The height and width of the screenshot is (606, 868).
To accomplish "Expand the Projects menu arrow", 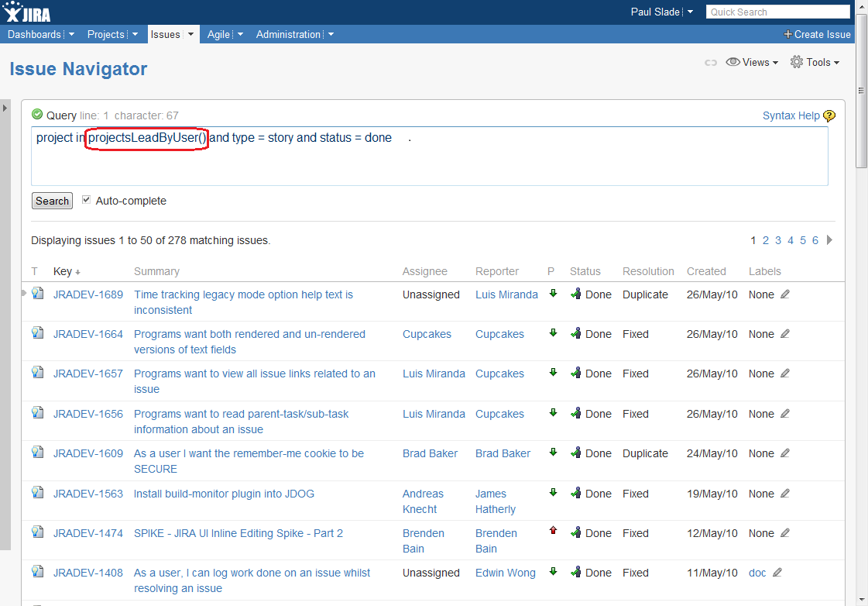I will point(135,34).
